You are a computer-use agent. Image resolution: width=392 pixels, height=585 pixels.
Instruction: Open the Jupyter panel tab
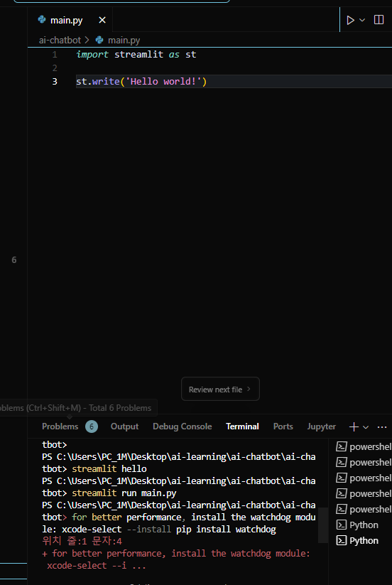(321, 426)
